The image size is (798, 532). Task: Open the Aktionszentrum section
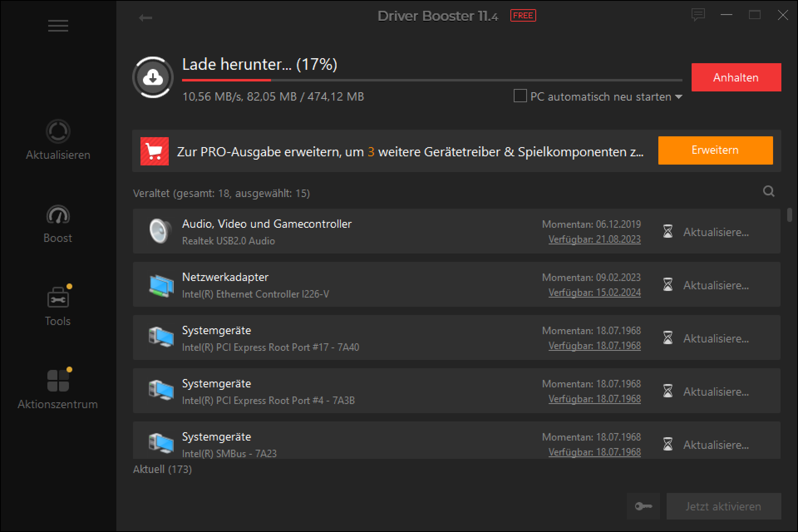[58, 389]
